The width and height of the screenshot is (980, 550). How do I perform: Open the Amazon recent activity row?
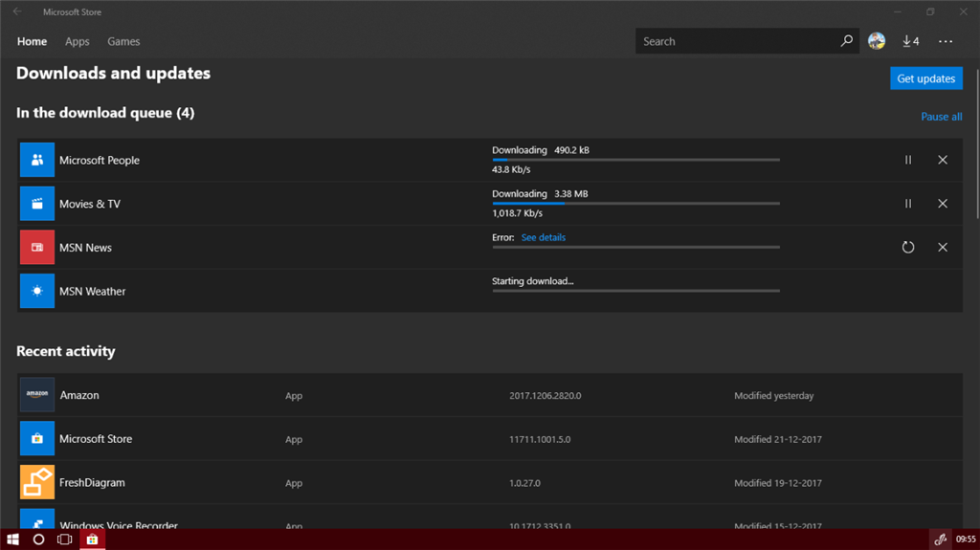pyautogui.click(x=490, y=395)
